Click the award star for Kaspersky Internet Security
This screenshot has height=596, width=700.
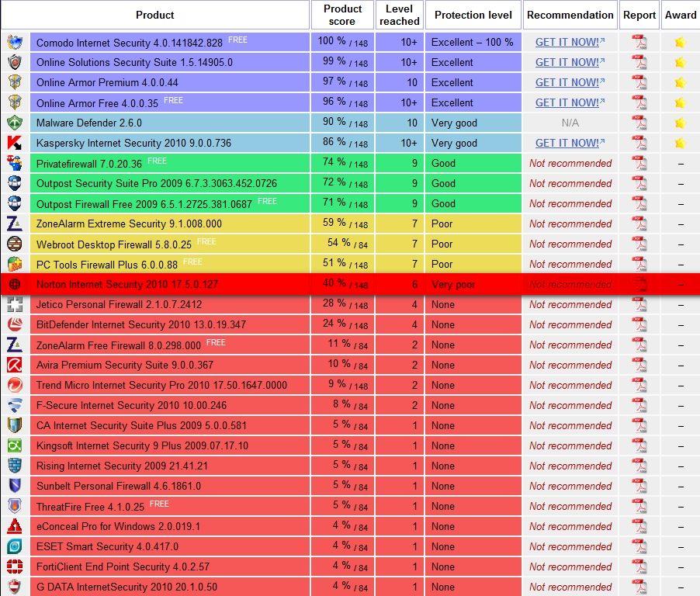pyautogui.click(x=681, y=144)
